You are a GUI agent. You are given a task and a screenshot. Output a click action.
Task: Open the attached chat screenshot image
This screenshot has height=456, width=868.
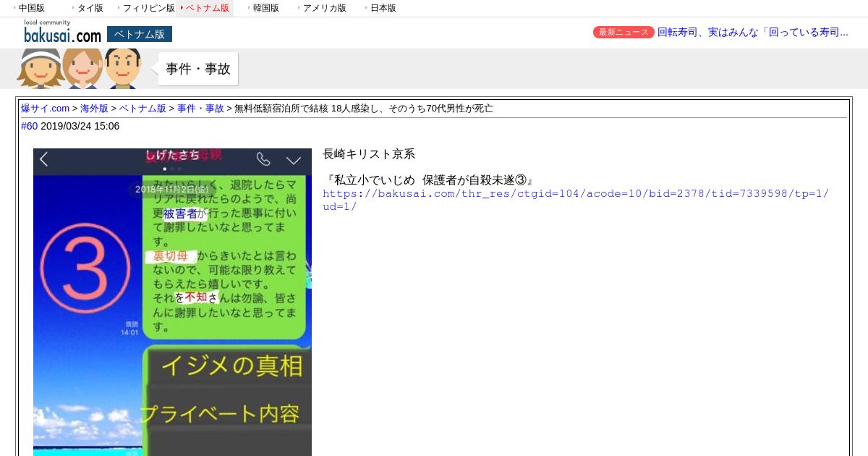172,302
